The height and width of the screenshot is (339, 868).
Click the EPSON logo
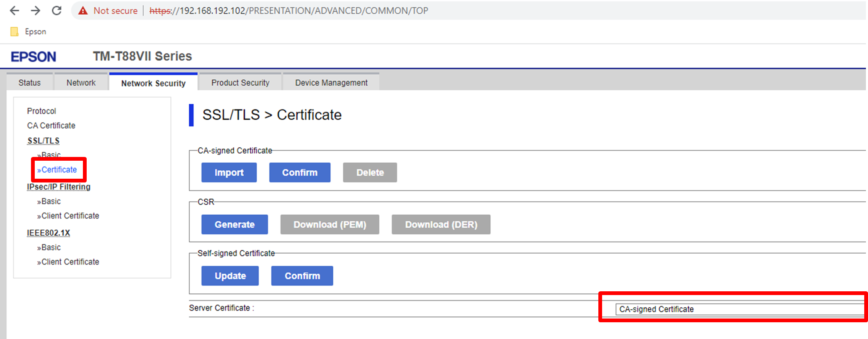coord(33,56)
